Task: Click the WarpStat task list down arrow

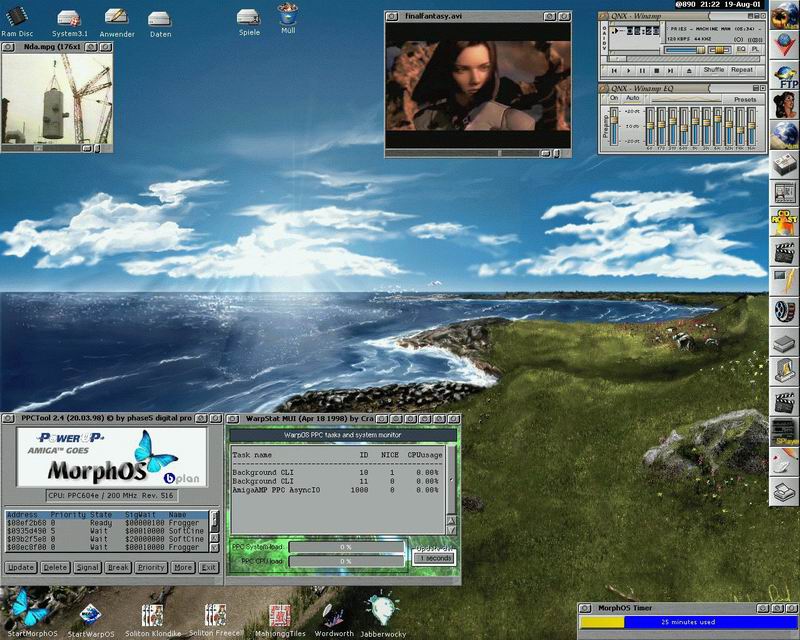Action: click(452, 530)
